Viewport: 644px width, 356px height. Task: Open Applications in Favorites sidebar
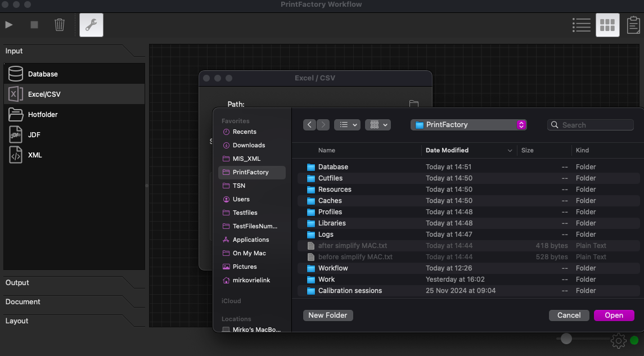[252, 240]
